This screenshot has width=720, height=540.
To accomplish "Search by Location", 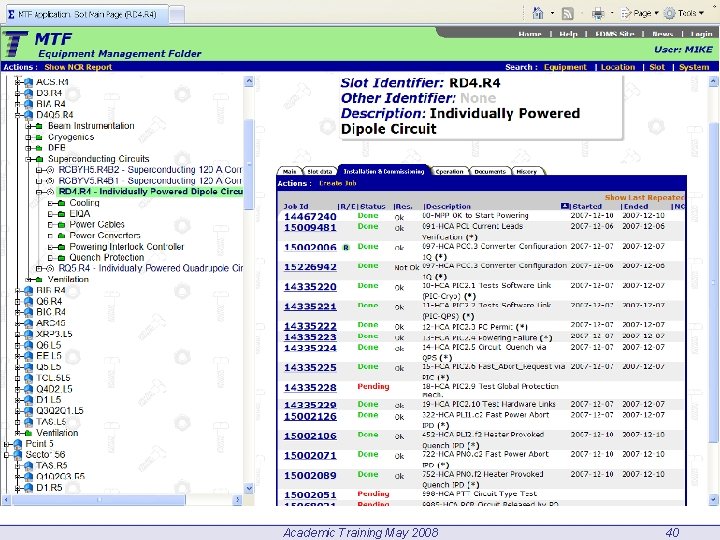I will pos(618,67).
